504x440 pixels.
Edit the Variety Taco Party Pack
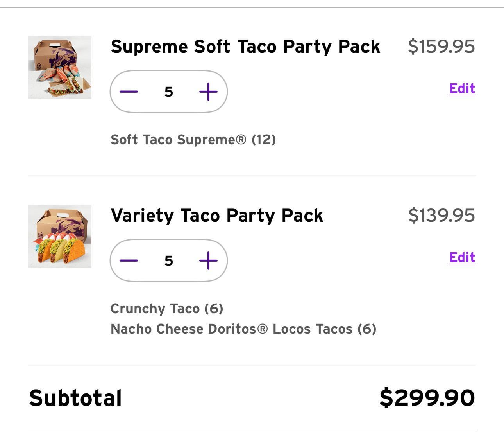click(462, 257)
